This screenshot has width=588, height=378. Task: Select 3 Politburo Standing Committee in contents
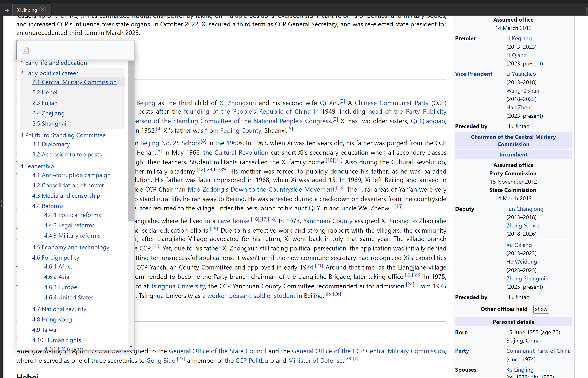pyautogui.click(x=63, y=135)
